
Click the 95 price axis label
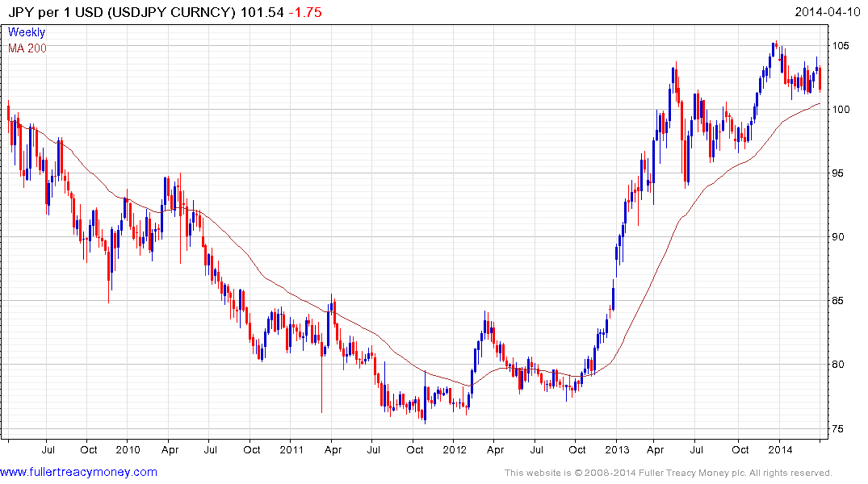[838, 173]
